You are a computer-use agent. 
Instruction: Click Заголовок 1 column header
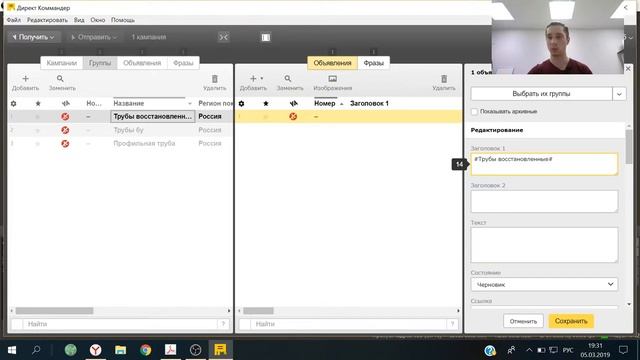pos(369,104)
